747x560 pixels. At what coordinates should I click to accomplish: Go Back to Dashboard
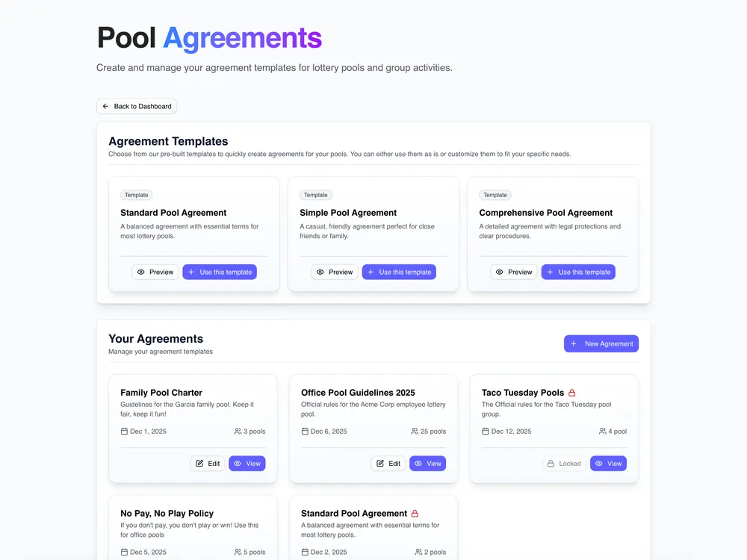(x=137, y=106)
